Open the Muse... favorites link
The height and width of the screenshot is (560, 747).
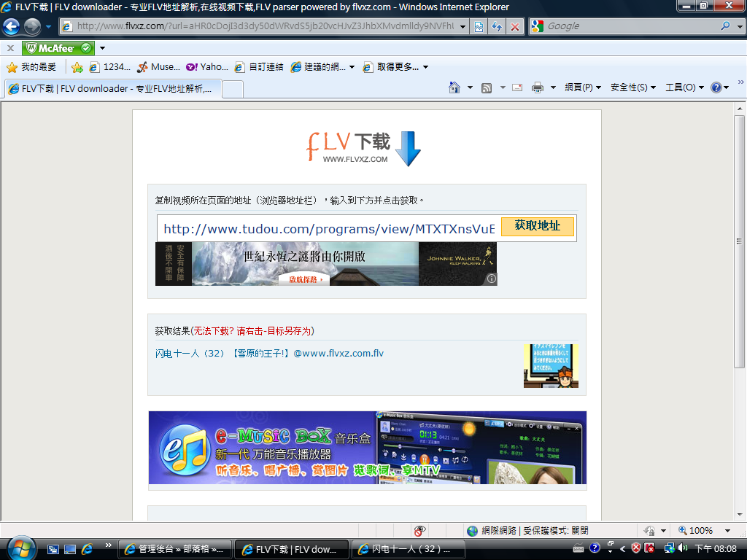tap(158, 67)
